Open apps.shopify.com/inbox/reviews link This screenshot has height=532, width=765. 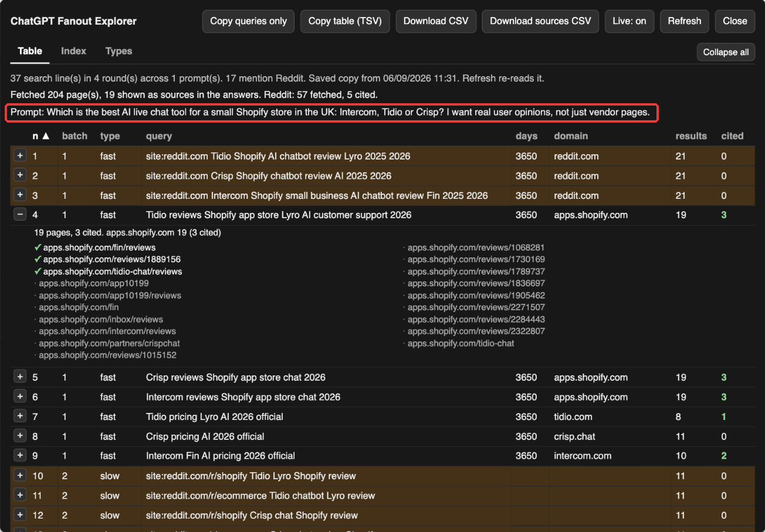(x=101, y=320)
